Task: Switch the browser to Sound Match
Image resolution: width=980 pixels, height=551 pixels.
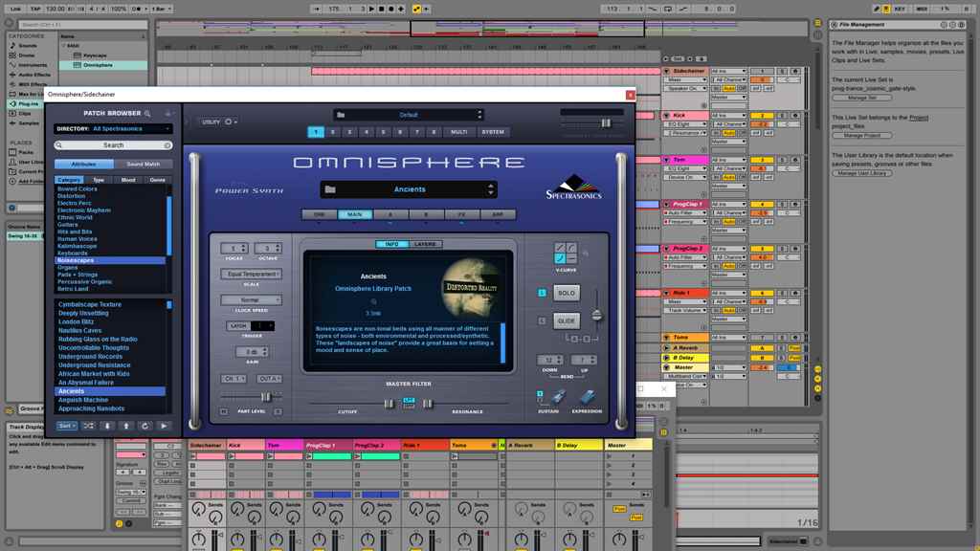Action: (144, 165)
